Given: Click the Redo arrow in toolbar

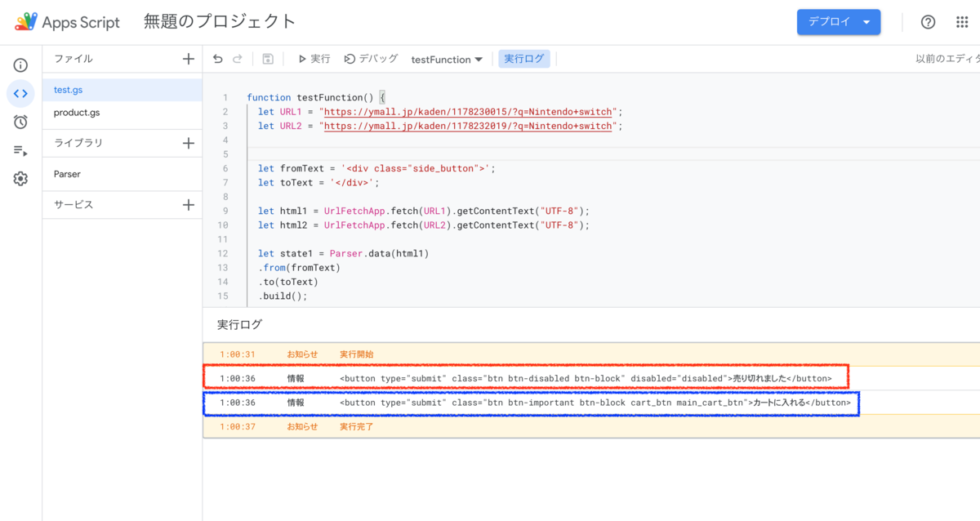Looking at the screenshot, I should click(x=238, y=59).
